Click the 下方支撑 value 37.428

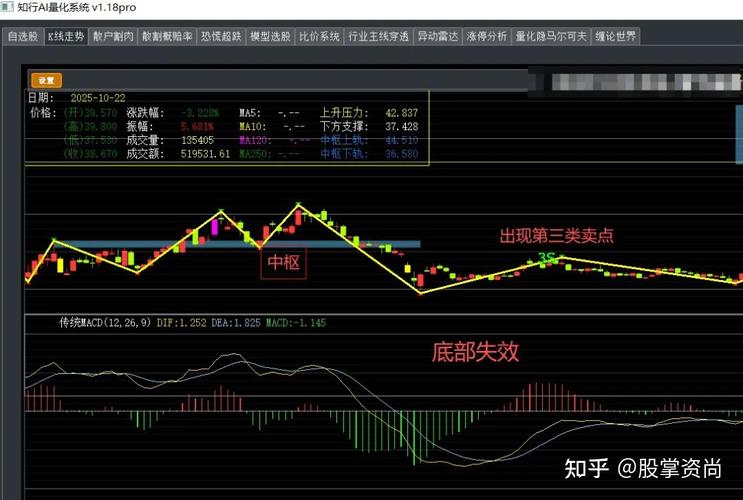pyautogui.click(x=402, y=127)
